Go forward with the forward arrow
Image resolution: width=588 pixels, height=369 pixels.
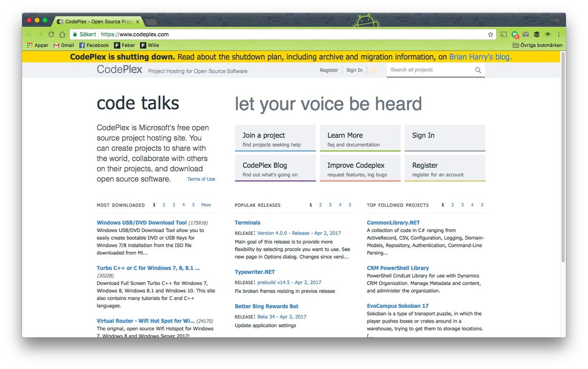pos(40,34)
